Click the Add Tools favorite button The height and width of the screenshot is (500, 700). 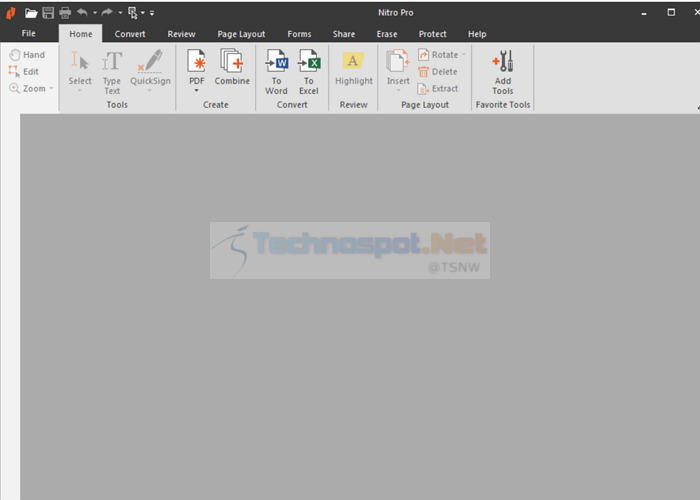[x=503, y=72]
